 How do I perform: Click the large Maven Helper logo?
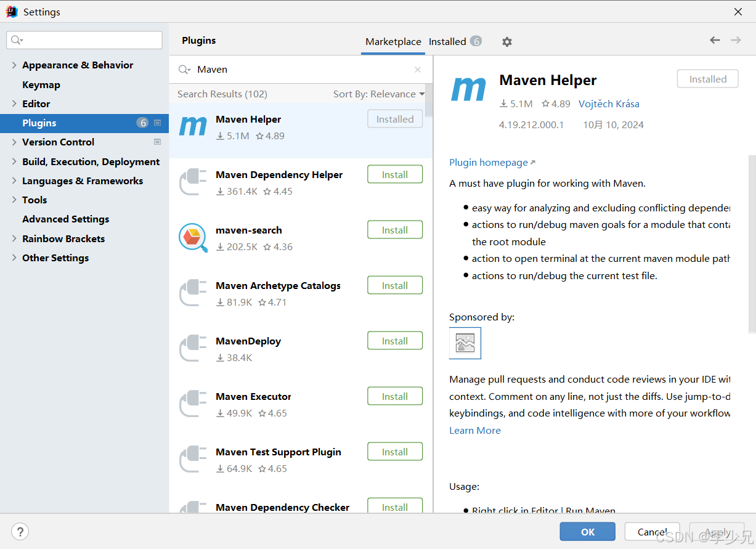coord(468,90)
